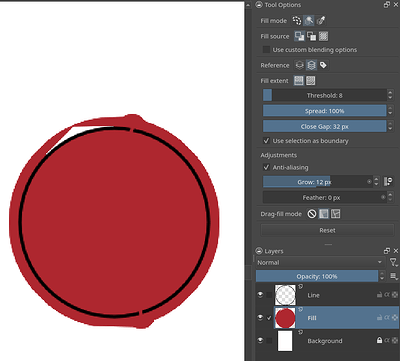Image resolution: width=400 pixels, height=361 pixels.
Task: Select the layer named Background
Action: coord(325,341)
